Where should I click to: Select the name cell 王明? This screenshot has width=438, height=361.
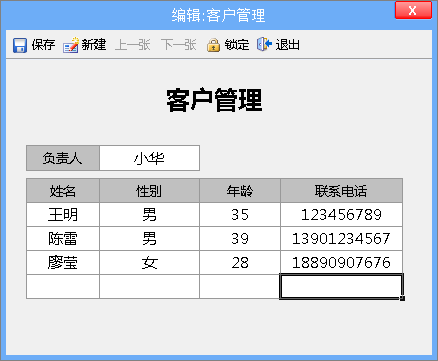click(63, 215)
